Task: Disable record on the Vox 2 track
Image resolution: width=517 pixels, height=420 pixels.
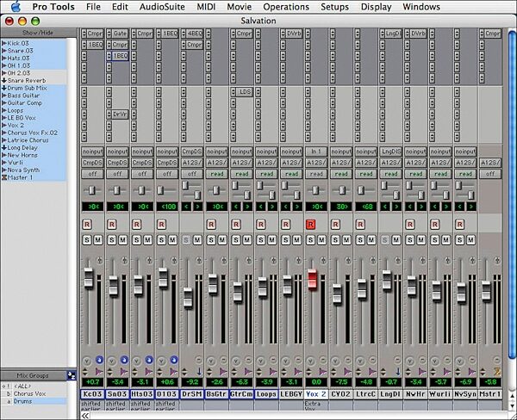Action: coord(310,225)
